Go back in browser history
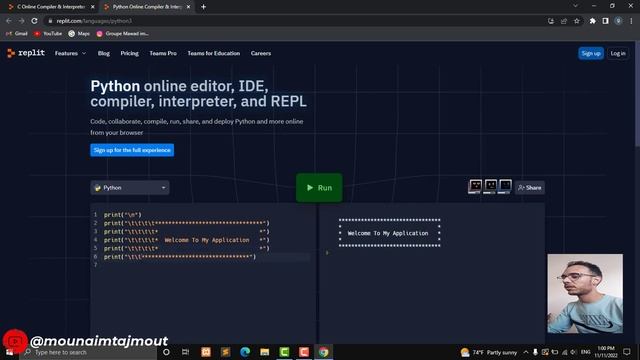This screenshot has height=360, width=640. [9, 21]
